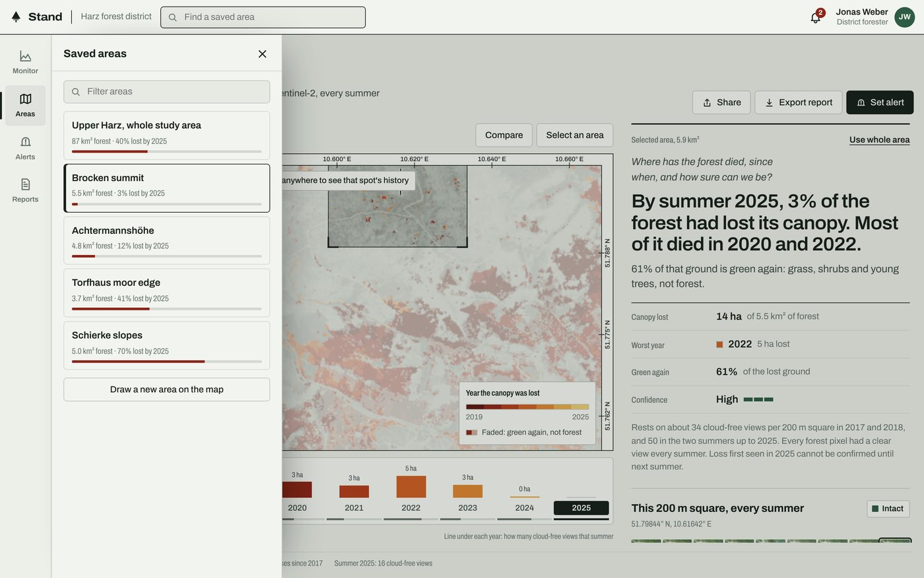Click the Compare button
924x578 pixels.
click(504, 135)
